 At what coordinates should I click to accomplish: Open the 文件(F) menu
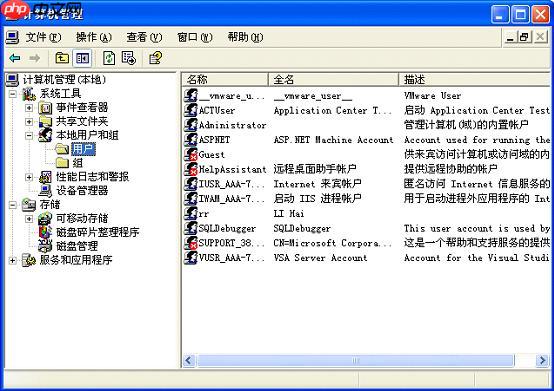[x=43, y=37]
